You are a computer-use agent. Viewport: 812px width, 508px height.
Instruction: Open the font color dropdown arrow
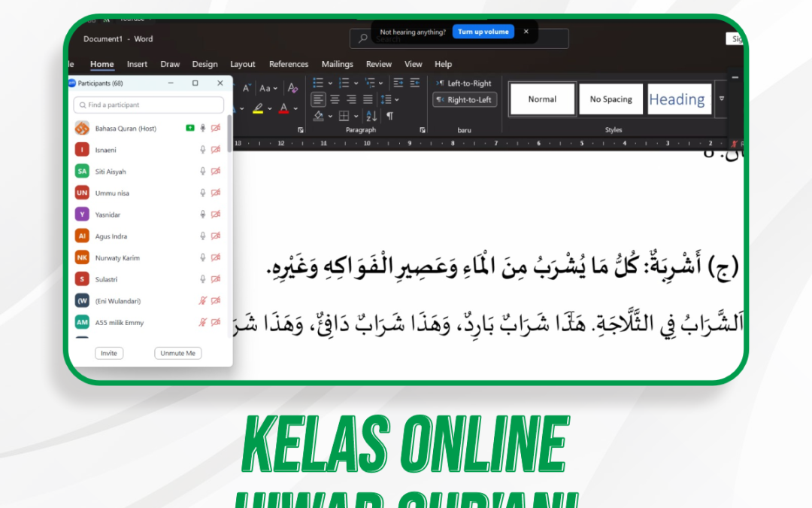295,109
